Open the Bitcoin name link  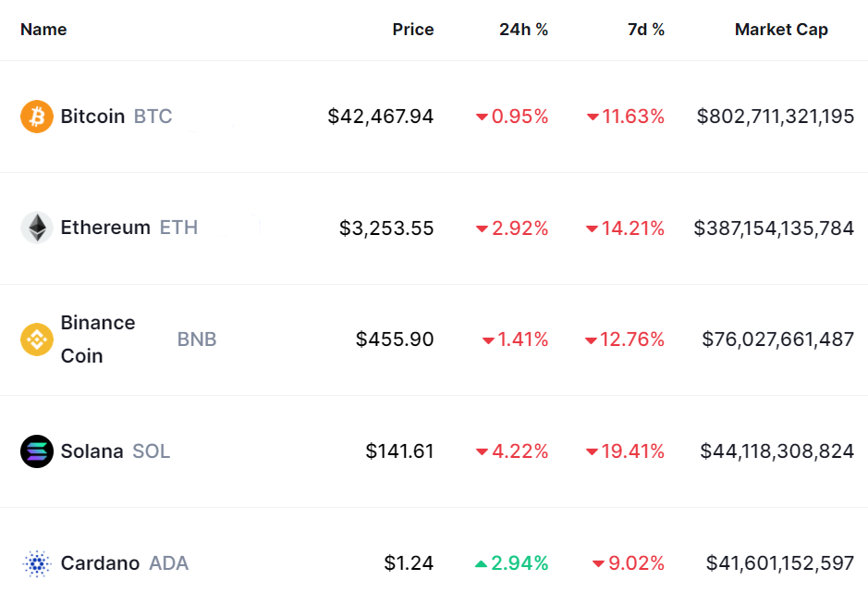pyautogui.click(x=92, y=117)
